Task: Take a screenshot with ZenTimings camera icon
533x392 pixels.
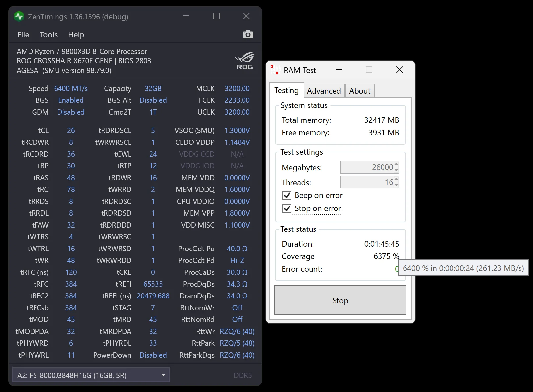Action: pyautogui.click(x=248, y=34)
